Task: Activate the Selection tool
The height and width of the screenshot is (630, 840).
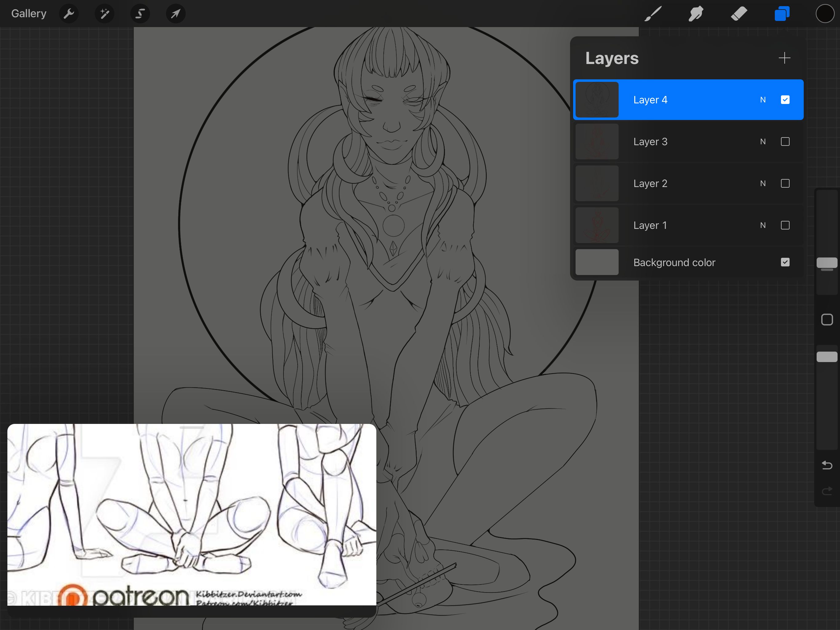Action: (140, 14)
